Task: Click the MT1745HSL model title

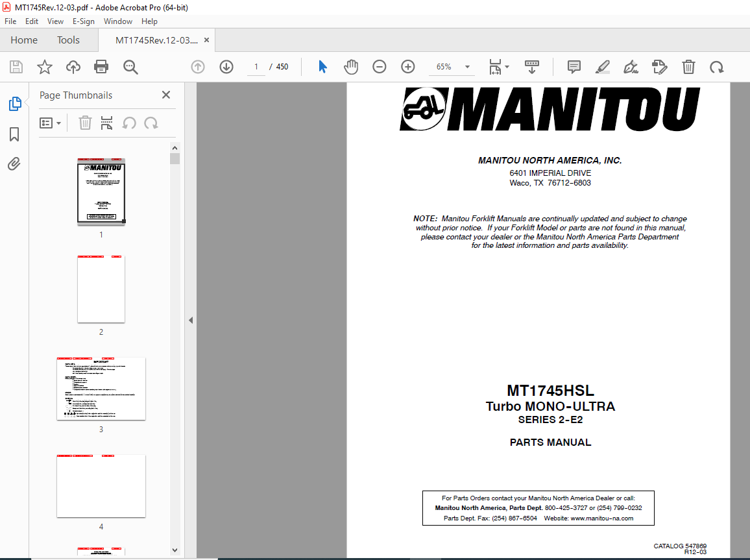Action: [x=550, y=390]
